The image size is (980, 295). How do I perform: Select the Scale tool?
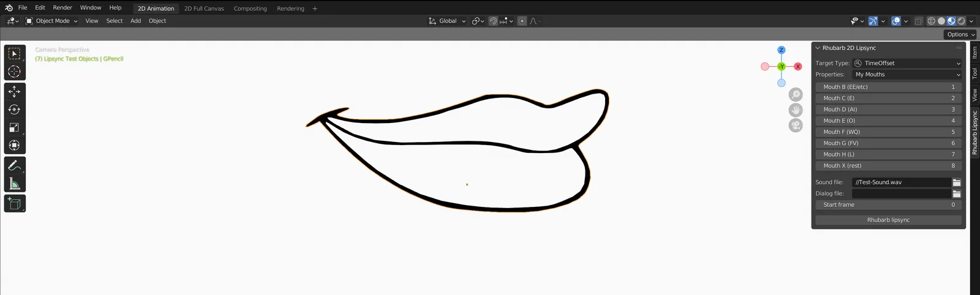pyautogui.click(x=15, y=127)
